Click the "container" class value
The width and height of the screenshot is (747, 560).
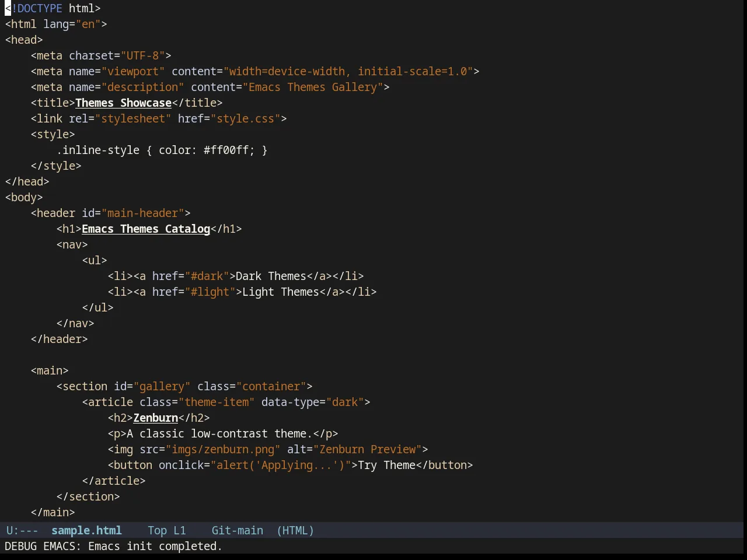pyautogui.click(x=271, y=386)
